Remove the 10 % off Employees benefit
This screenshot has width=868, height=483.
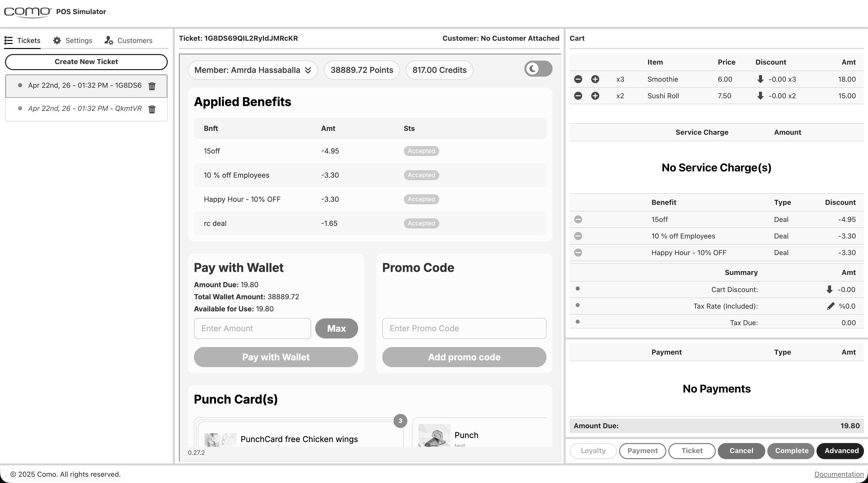578,236
